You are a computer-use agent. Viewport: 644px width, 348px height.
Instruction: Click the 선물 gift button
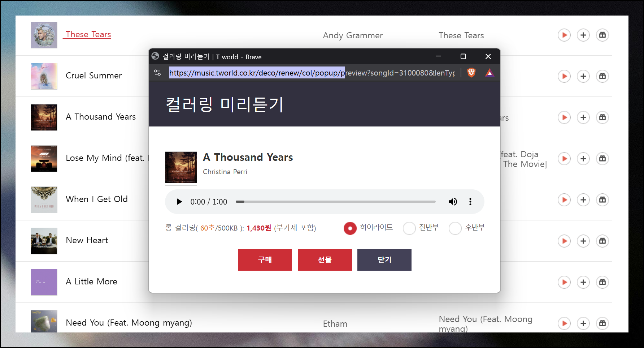pyautogui.click(x=325, y=260)
